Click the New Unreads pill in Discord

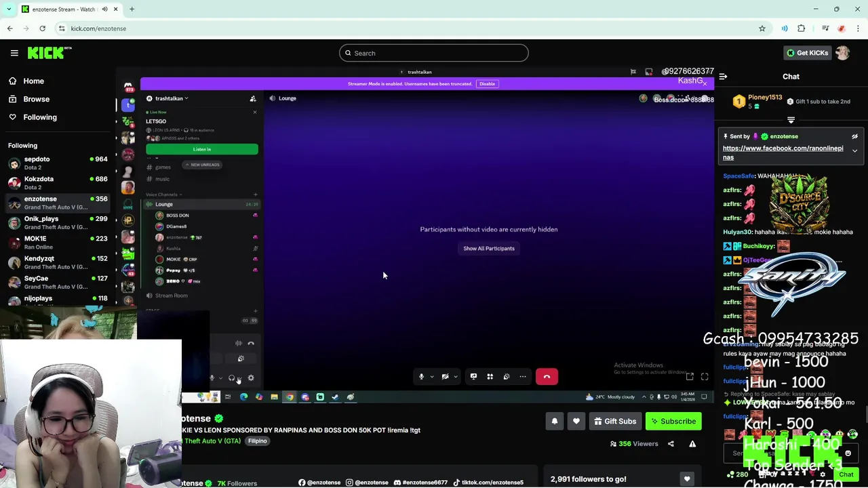[202, 165]
